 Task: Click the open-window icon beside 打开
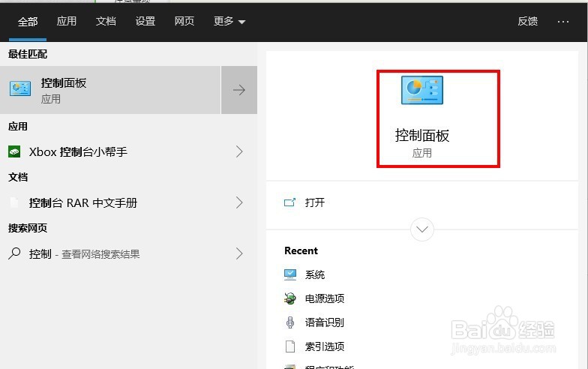tap(289, 202)
